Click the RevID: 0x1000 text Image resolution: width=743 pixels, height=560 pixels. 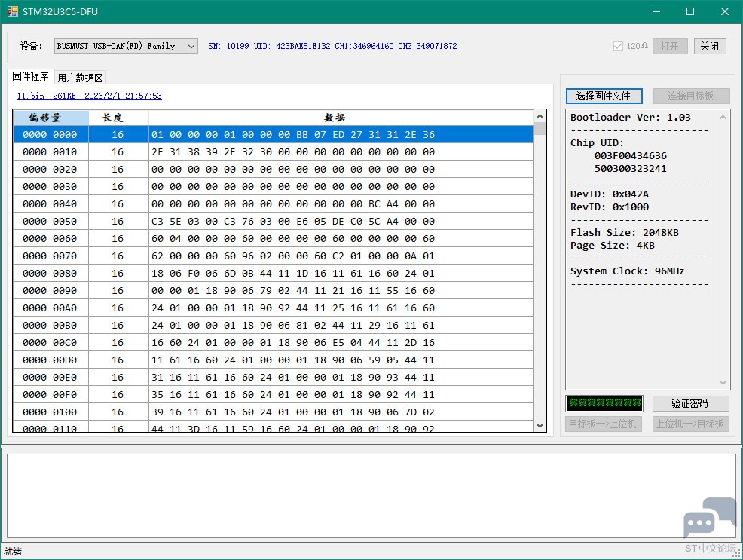610,207
